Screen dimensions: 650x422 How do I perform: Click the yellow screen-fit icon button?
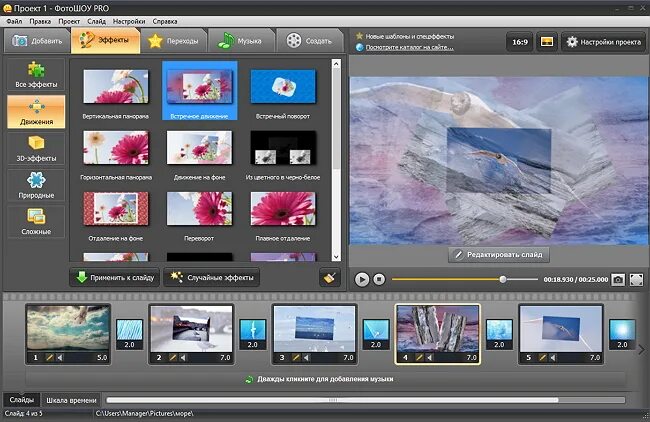(547, 42)
